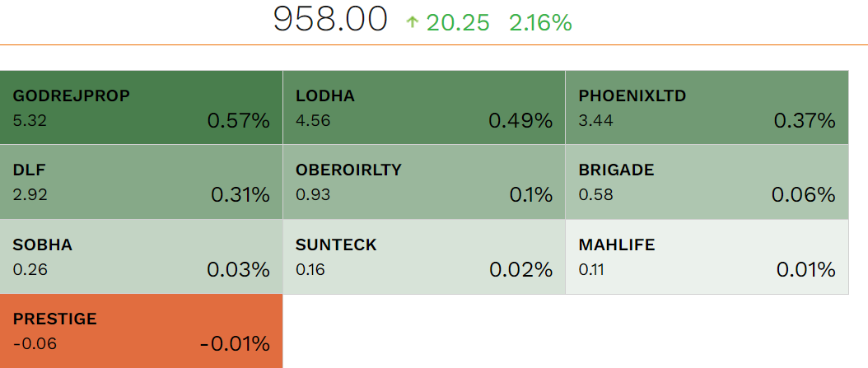868x368 pixels.
Task: Open the red PRESTIGE tile
Action: (141, 330)
